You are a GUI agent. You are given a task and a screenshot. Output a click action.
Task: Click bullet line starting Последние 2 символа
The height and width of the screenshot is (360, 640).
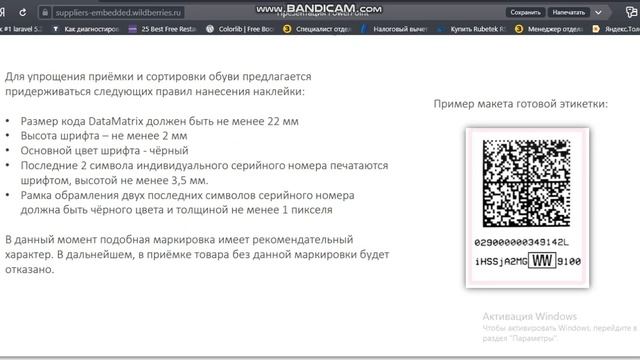204,165
